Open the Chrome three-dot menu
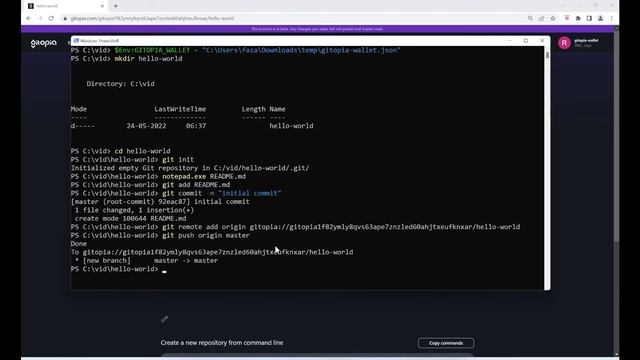640x360 pixels. point(611,18)
